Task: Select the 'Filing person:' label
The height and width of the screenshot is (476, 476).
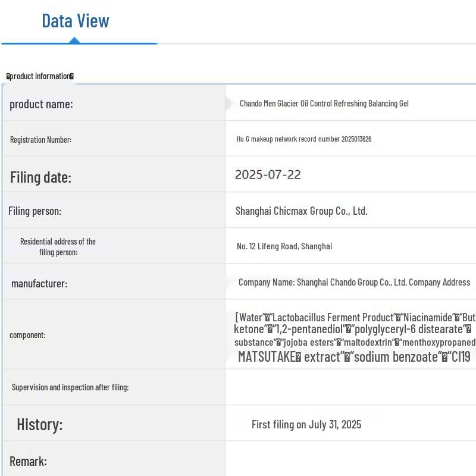Action: (35, 211)
